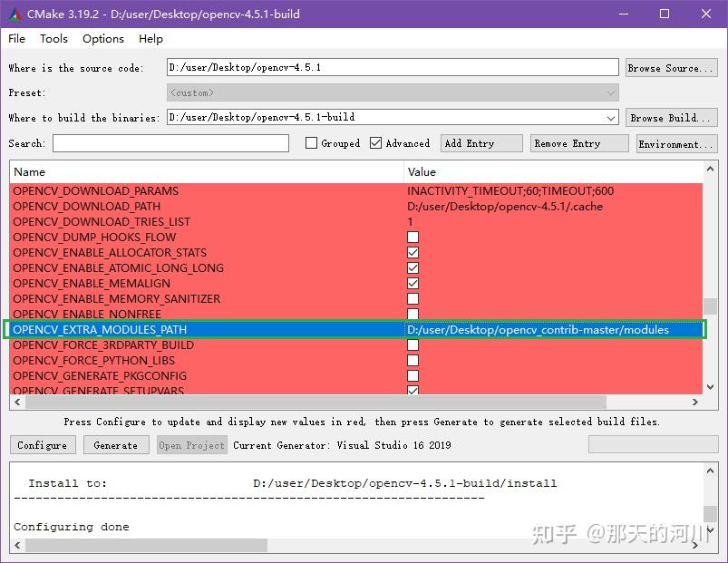Open the Tools menu
728x563 pixels.
53,38
